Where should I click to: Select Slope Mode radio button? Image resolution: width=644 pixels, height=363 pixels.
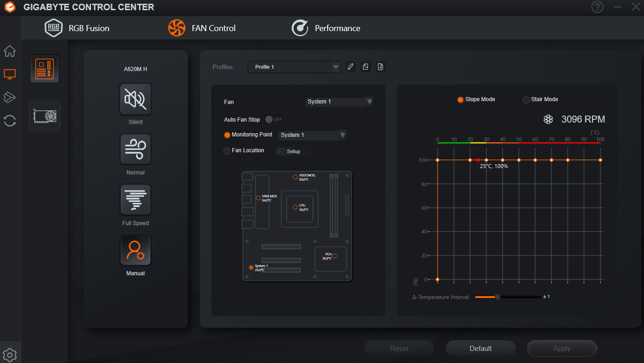pyautogui.click(x=460, y=100)
